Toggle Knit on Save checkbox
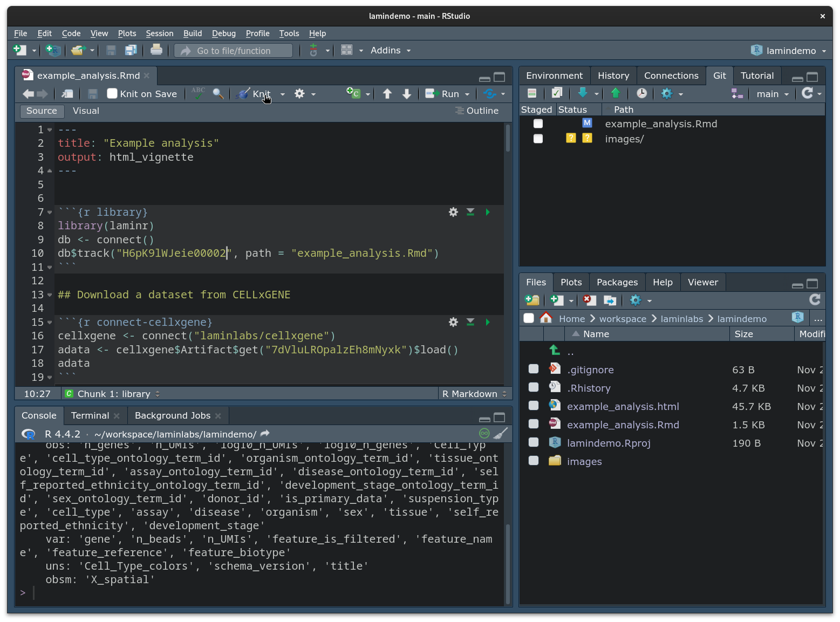The image size is (840, 622). [112, 94]
